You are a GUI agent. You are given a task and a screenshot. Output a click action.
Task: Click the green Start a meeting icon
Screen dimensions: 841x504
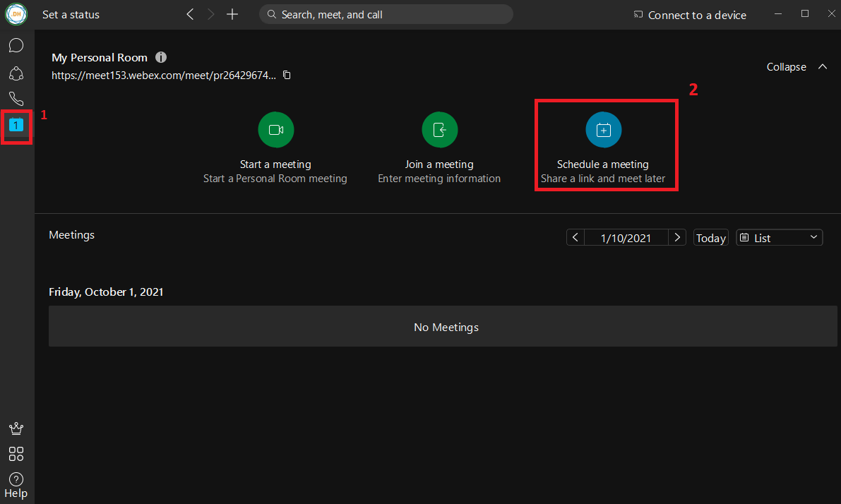click(x=275, y=130)
